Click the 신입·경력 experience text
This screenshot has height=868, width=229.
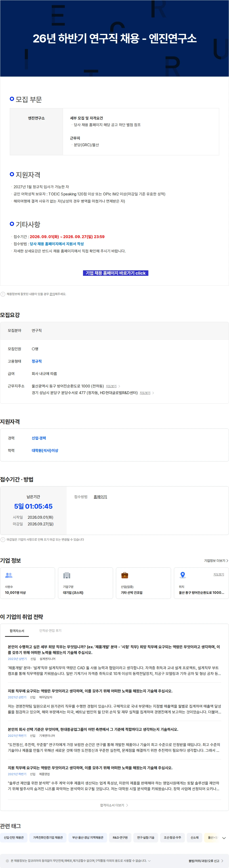(x=39, y=438)
